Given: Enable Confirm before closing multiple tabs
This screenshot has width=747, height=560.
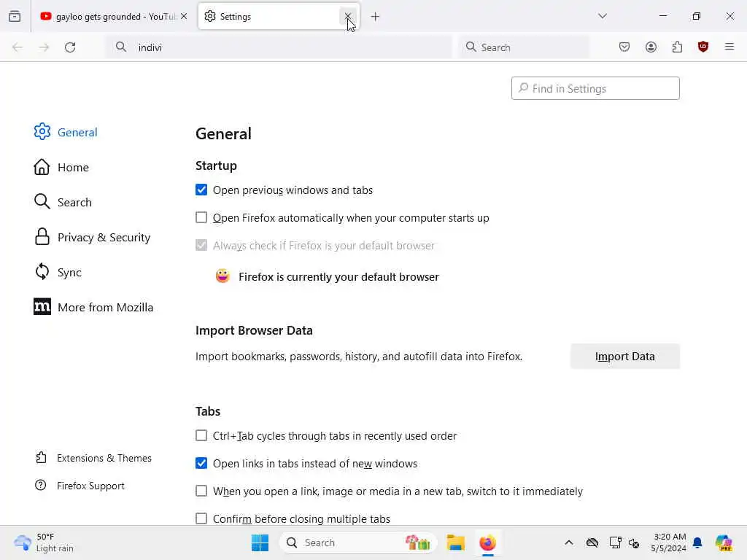Looking at the screenshot, I should pos(201,518).
